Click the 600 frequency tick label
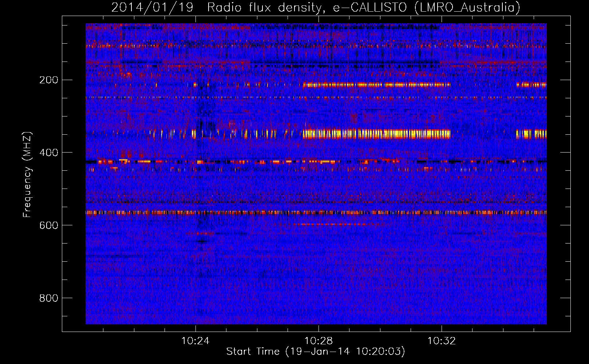 [49, 225]
